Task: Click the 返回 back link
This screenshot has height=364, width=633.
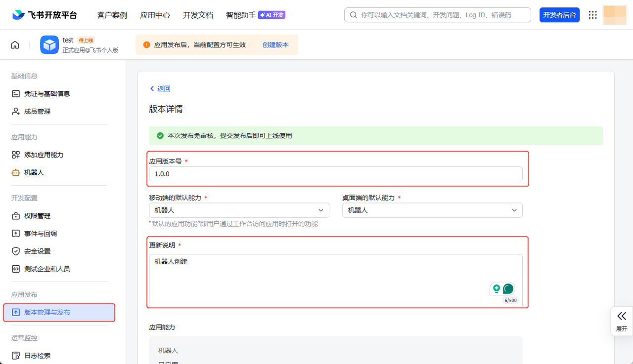Action: pos(160,89)
